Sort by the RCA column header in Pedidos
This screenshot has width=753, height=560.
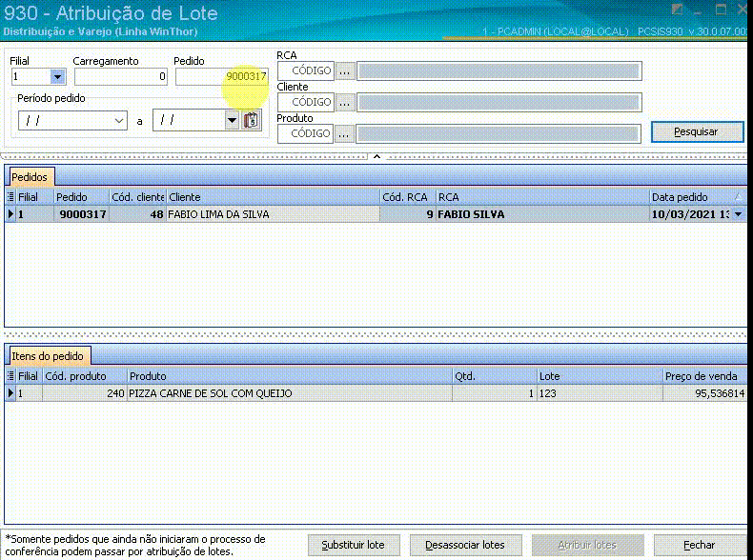(x=542, y=197)
